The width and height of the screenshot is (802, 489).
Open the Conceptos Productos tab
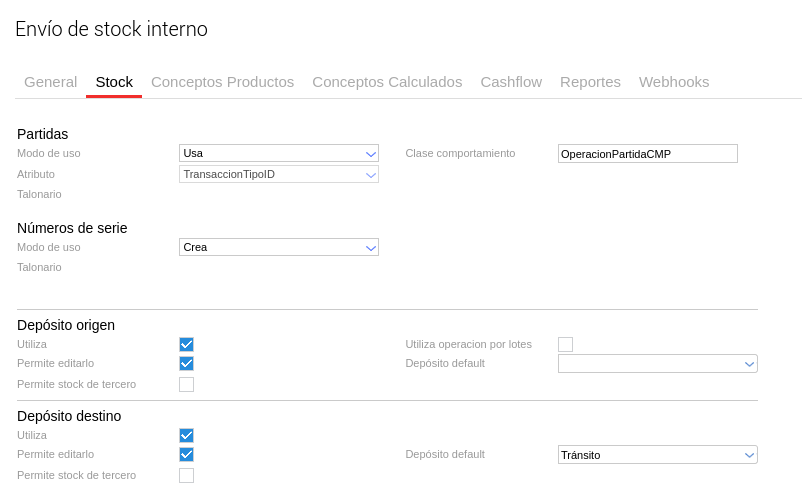pos(222,82)
